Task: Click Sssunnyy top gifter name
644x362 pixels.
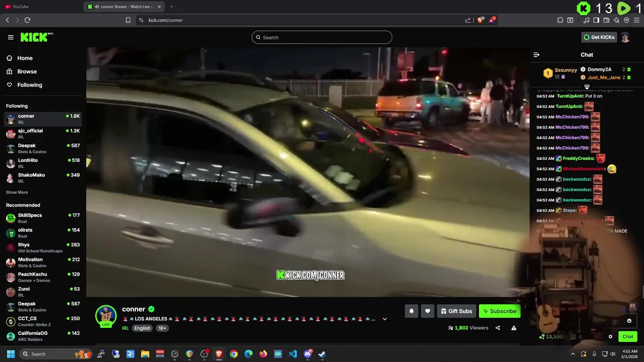Action: pos(566,70)
